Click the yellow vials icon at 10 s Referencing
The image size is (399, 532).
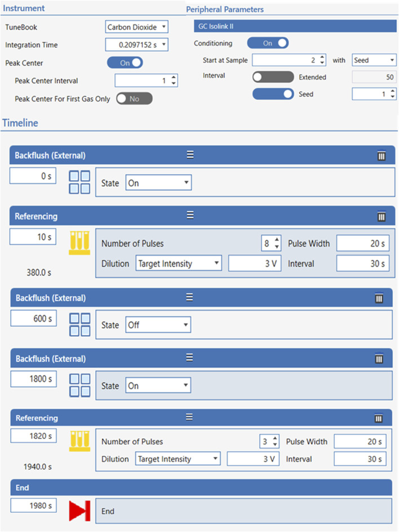point(79,243)
